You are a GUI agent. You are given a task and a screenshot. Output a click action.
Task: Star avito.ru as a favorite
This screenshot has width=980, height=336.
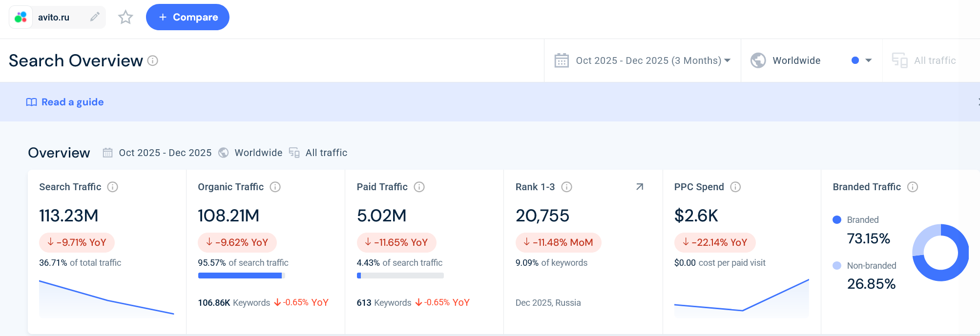click(x=125, y=17)
